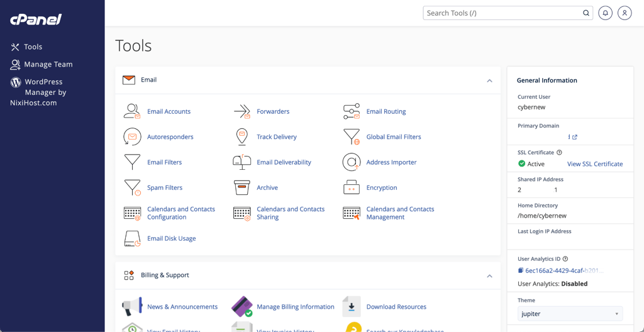Collapse the Email section chevron
Image resolution: width=644 pixels, height=332 pixels.
(489, 80)
